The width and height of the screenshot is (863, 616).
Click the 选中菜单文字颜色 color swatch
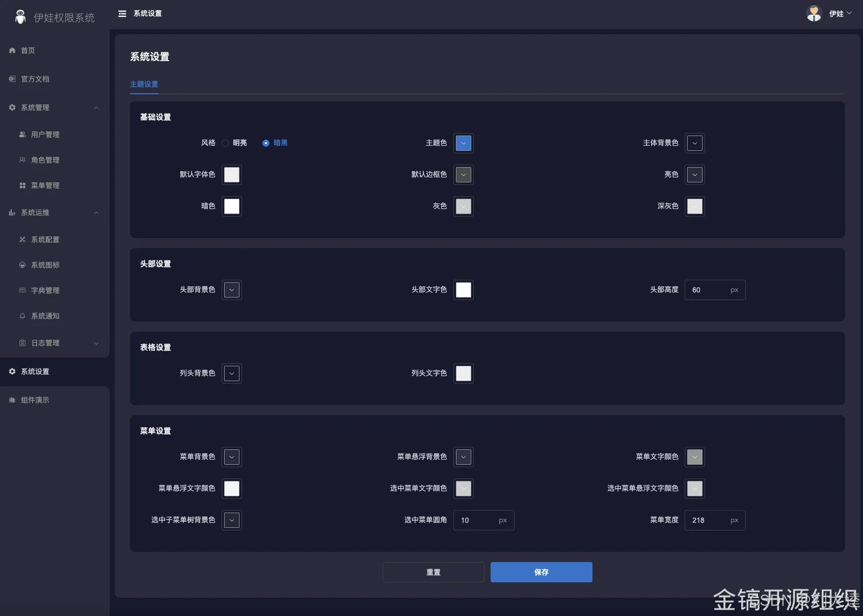click(464, 489)
